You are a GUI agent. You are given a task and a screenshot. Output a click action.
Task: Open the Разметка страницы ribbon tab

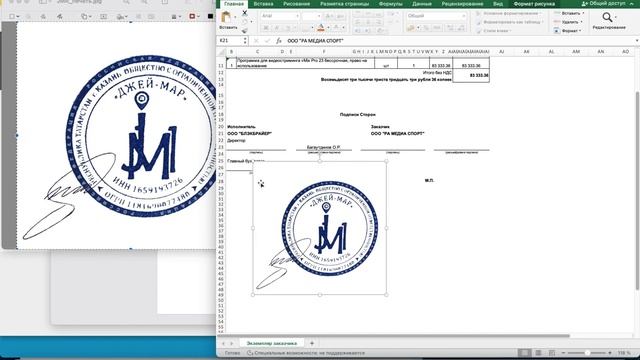[x=344, y=4]
